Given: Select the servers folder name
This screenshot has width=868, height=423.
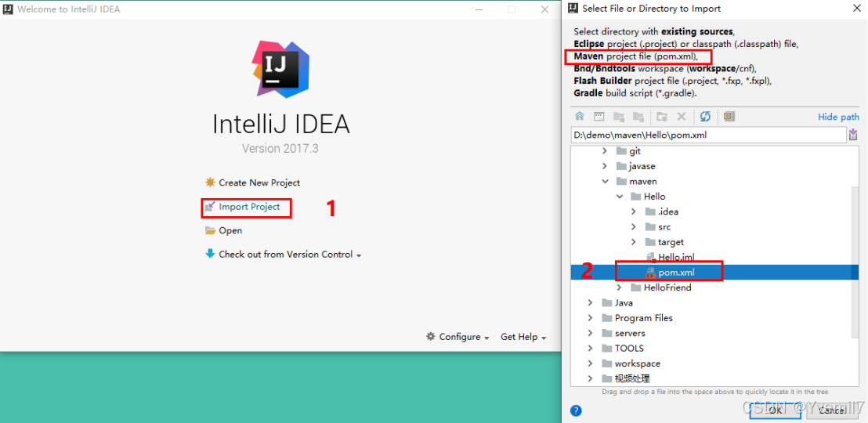Looking at the screenshot, I should 630,333.
